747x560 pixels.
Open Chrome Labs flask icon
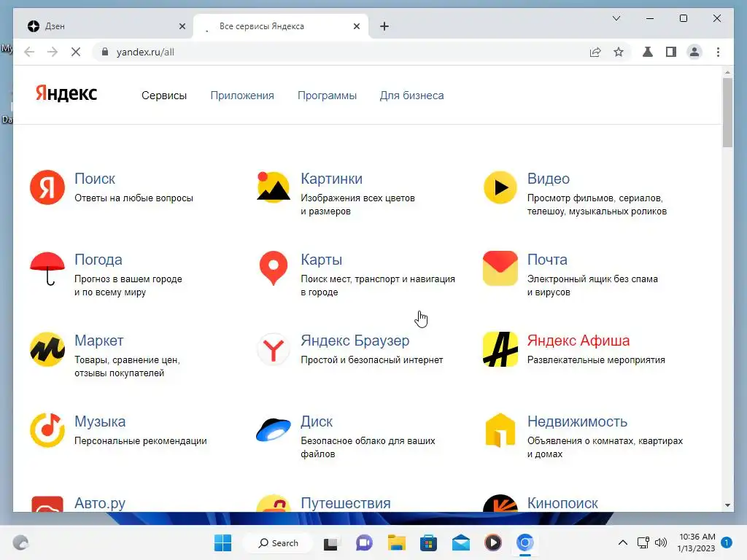coord(648,52)
